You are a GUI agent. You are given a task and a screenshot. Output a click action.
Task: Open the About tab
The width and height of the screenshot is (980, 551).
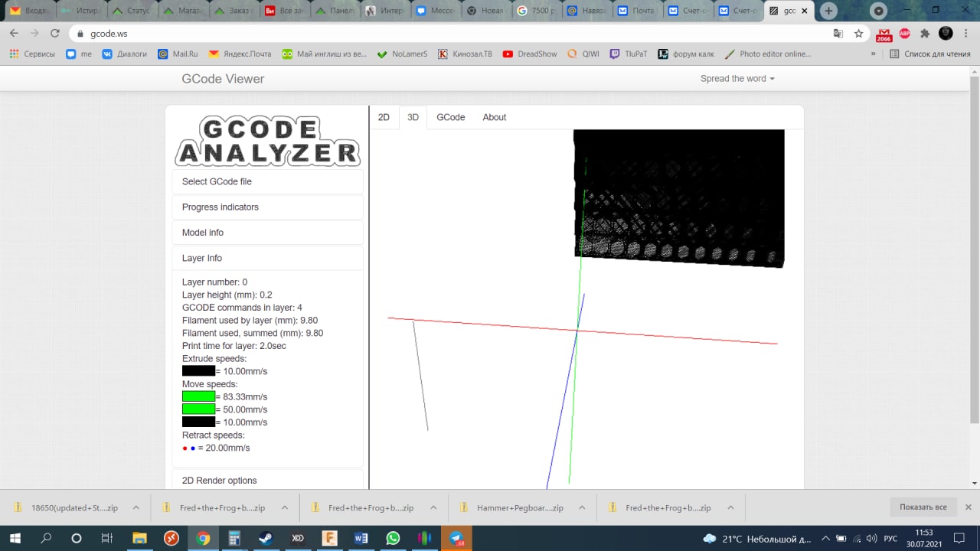point(495,117)
